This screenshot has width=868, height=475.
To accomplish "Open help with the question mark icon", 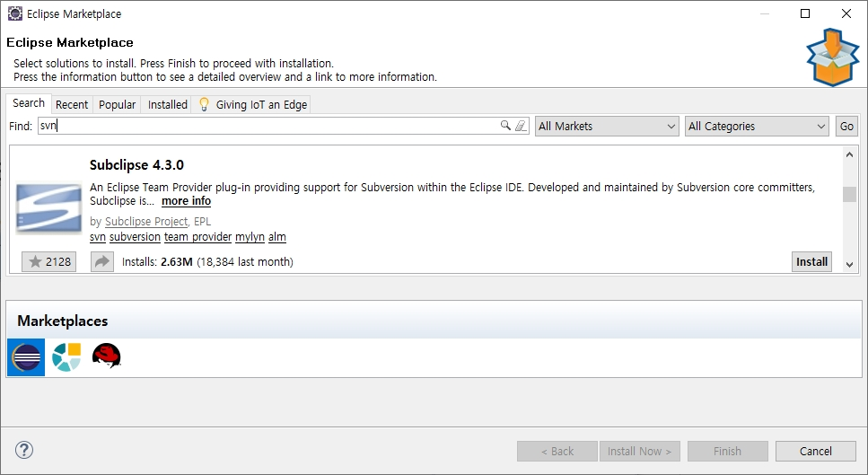I will [24, 450].
